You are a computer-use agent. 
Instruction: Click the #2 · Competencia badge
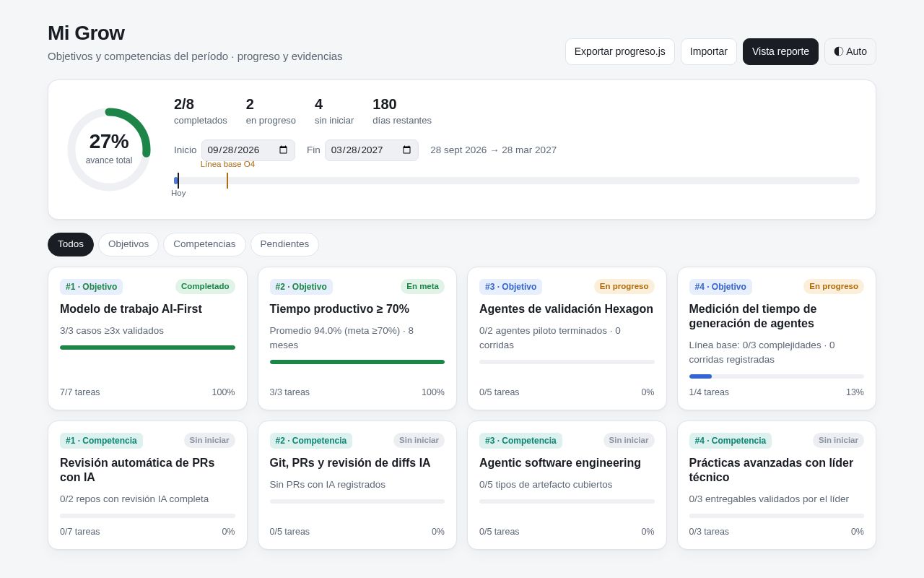[x=311, y=441]
